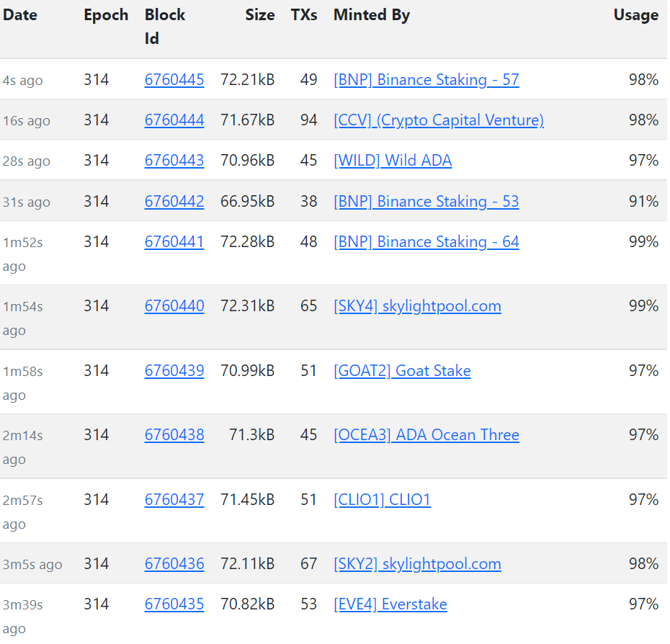Viewport: 670px width, 644px height.
Task: Open [CLIO1] CLIO1 pool link
Action: (382, 499)
